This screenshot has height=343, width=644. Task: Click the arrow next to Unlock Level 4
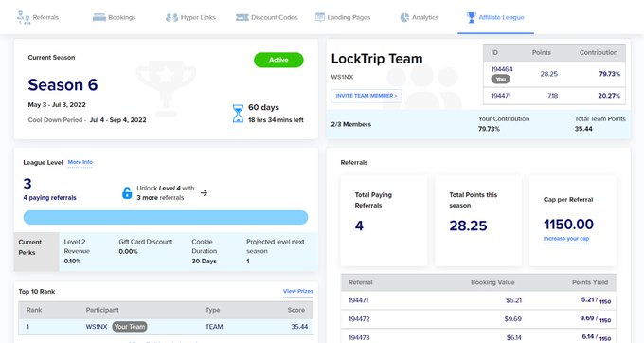pyautogui.click(x=204, y=192)
